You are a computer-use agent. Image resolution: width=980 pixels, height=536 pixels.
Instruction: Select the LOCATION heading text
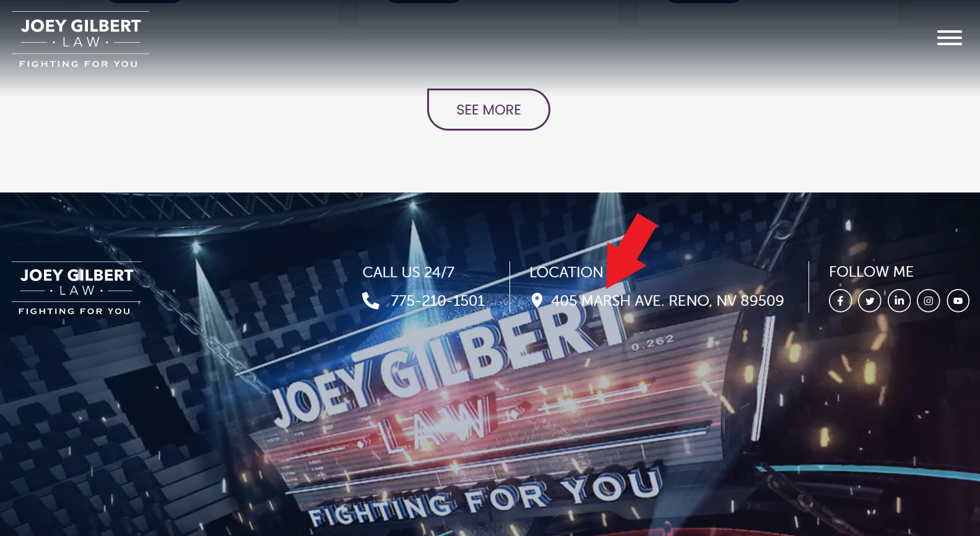[x=566, y=272]
